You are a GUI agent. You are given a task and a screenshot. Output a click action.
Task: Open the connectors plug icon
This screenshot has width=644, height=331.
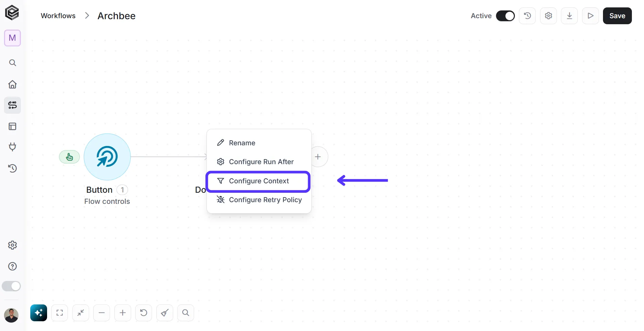pos(12,147)
